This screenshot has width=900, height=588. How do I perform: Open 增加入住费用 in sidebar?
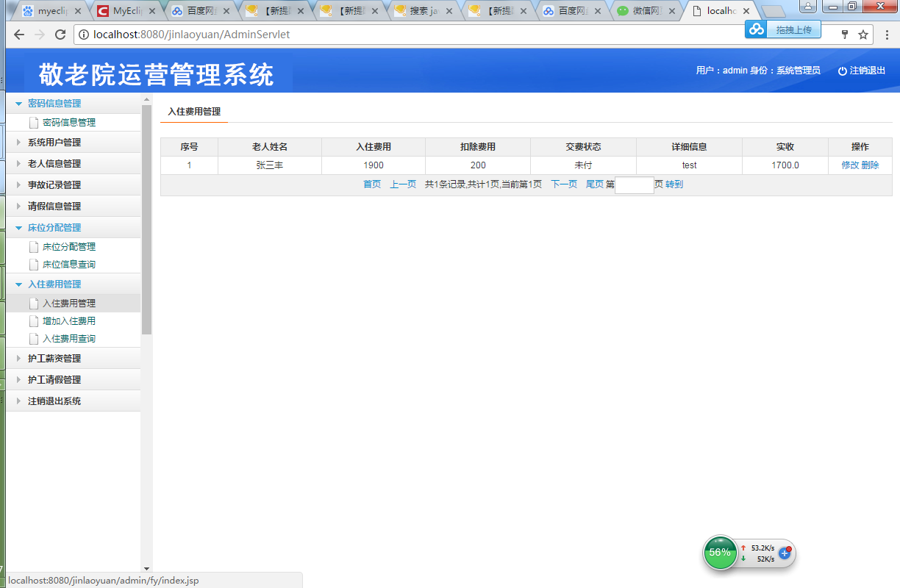click(69, 321)
